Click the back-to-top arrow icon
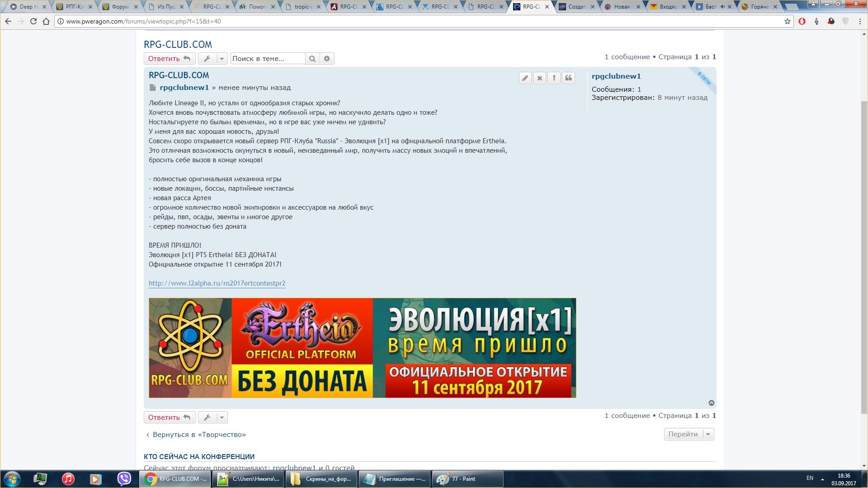This screenshot has height=488, width=868. tap(711, 403)
